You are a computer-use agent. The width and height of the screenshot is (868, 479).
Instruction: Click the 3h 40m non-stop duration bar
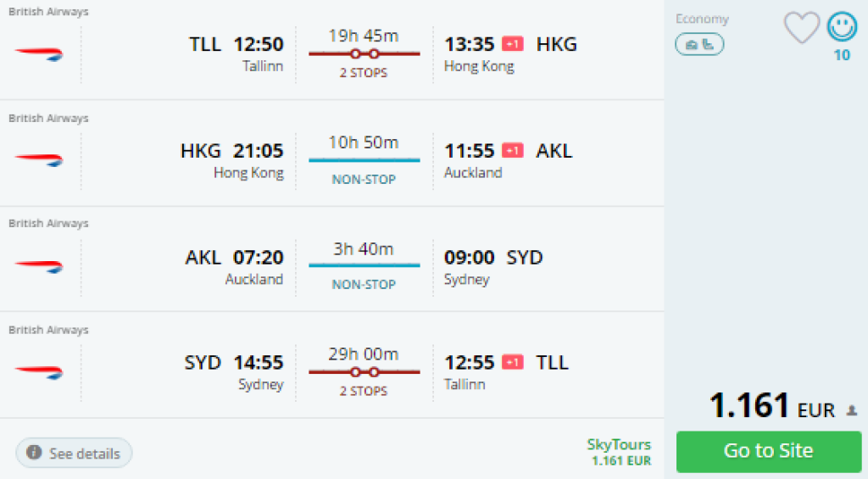[x=364, y=265]
